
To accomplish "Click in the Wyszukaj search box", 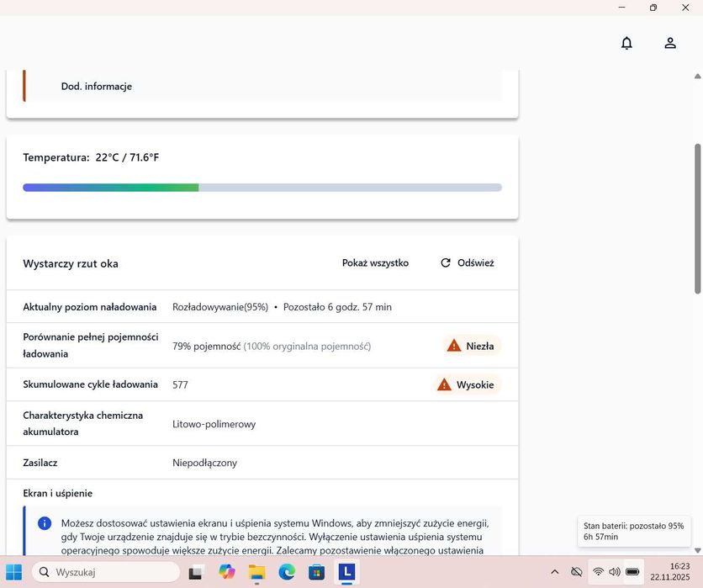I will click(x=106, y=572).
